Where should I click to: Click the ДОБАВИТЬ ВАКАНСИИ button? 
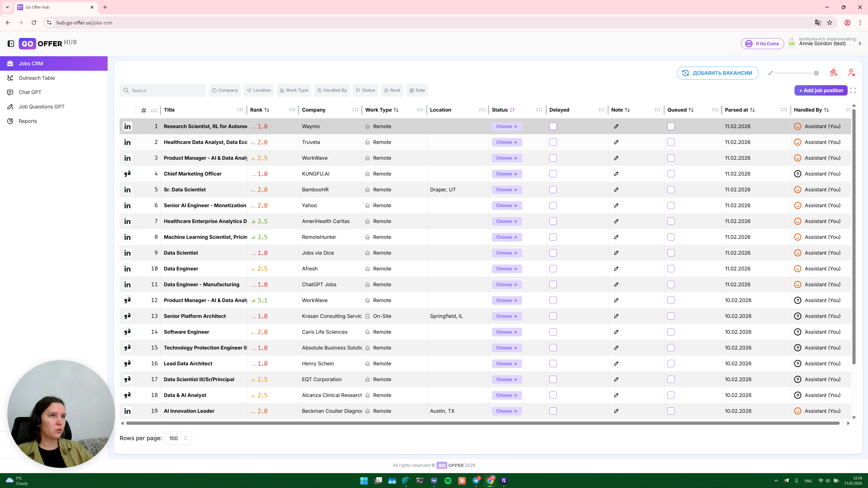[717, 73]
